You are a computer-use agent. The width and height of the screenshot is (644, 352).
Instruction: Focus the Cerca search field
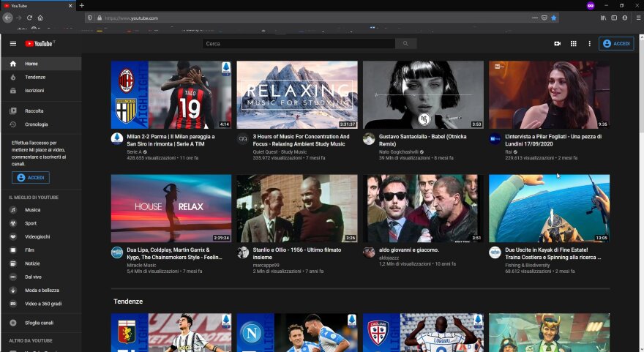(x=300, y=44)
